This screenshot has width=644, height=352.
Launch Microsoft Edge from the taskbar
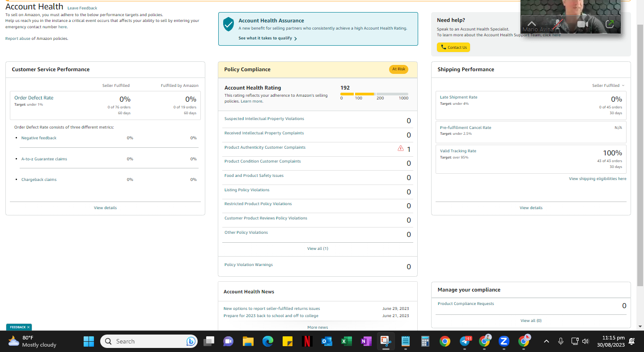[x=268, y=341]
